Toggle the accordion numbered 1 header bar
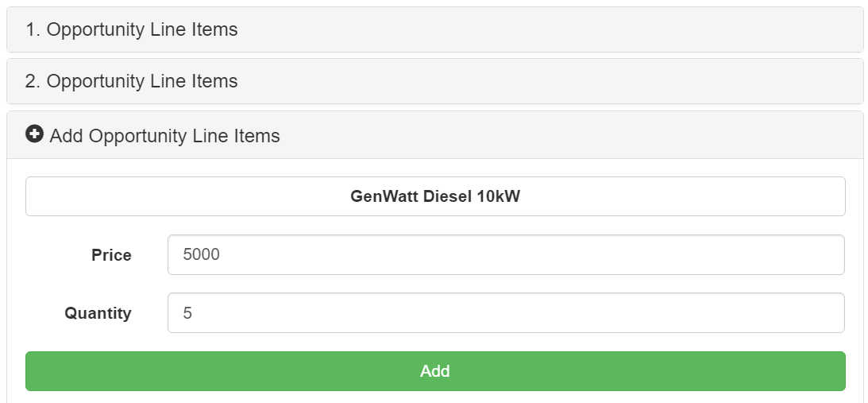 (x=434, y=29)
